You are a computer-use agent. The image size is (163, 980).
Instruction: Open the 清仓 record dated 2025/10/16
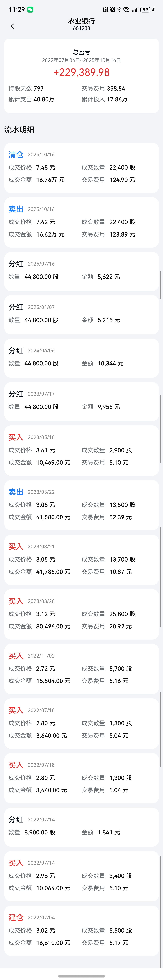[82, 168]
